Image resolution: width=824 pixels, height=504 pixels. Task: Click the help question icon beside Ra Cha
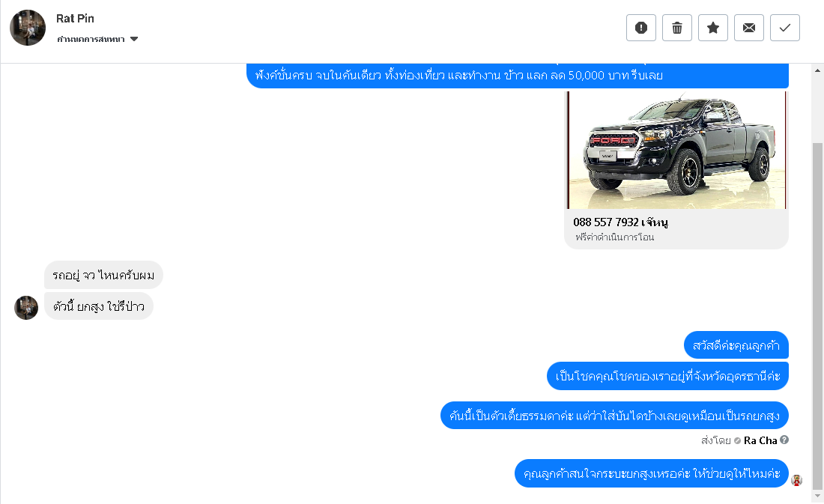click(784, 440)
